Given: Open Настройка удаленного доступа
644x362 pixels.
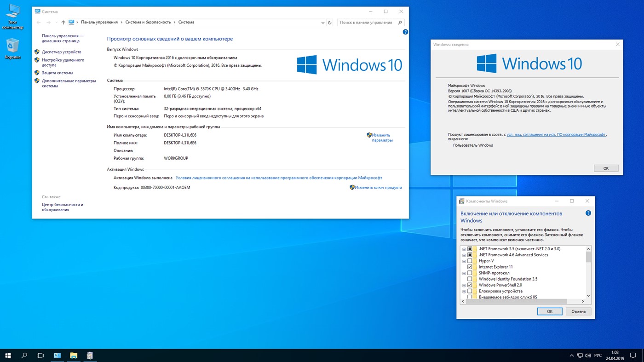Looking at the screenshot, I should pos(63,63).
